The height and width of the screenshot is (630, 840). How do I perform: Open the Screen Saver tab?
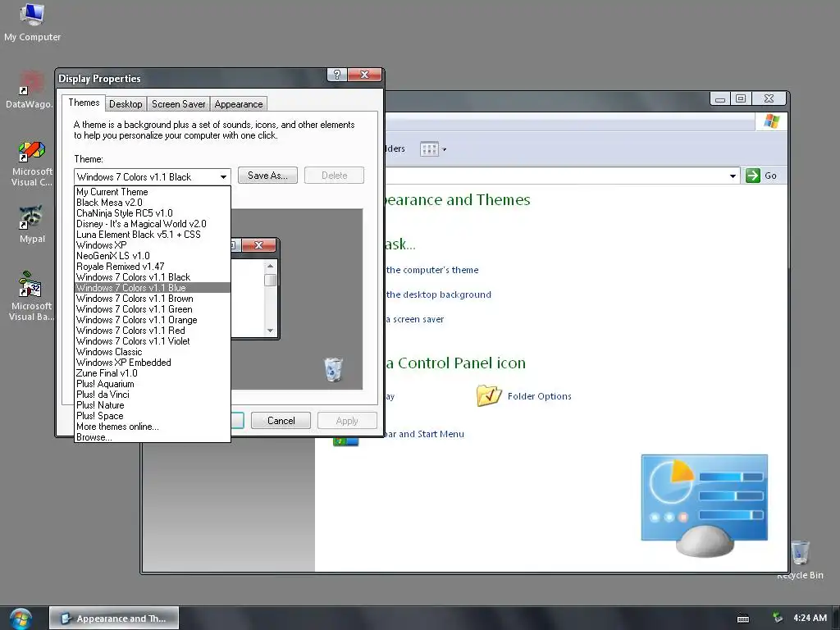178,104
